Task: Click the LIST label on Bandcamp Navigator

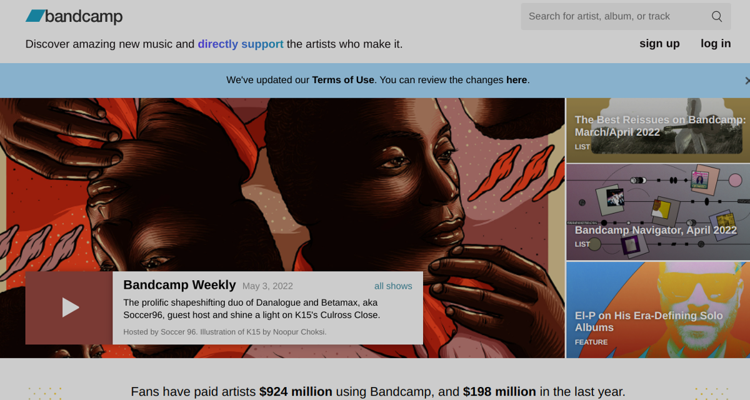Action: point(582,244)
